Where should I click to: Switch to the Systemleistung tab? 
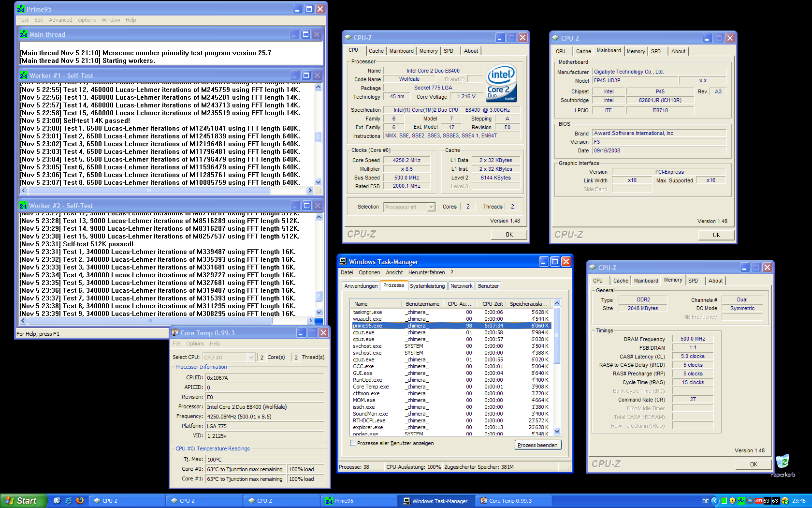[x=427, y=286]
